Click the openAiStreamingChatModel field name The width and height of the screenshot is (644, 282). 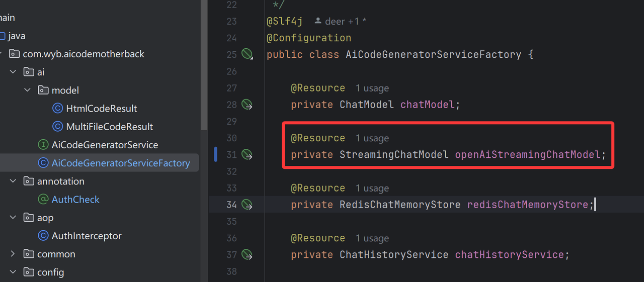528,154
